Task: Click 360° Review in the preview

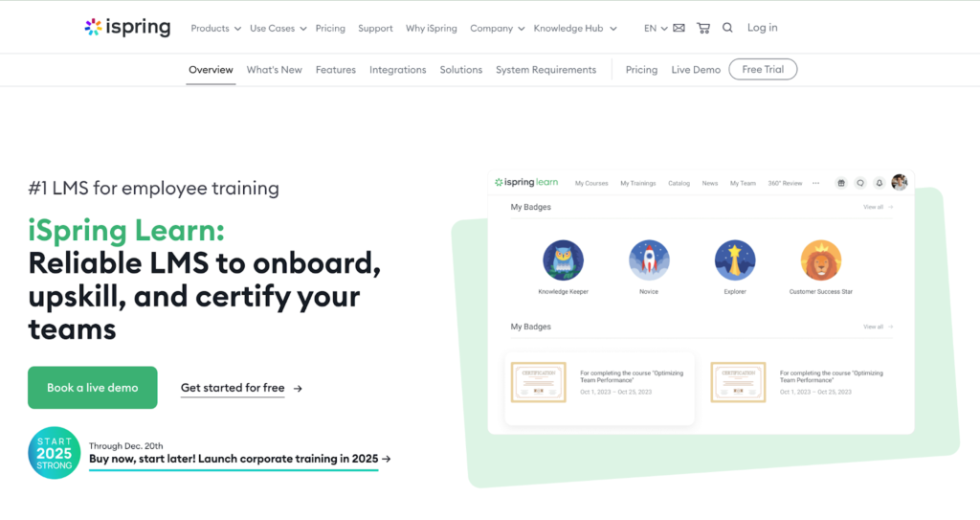Action: pyautogui.click(x=785, y=183)
